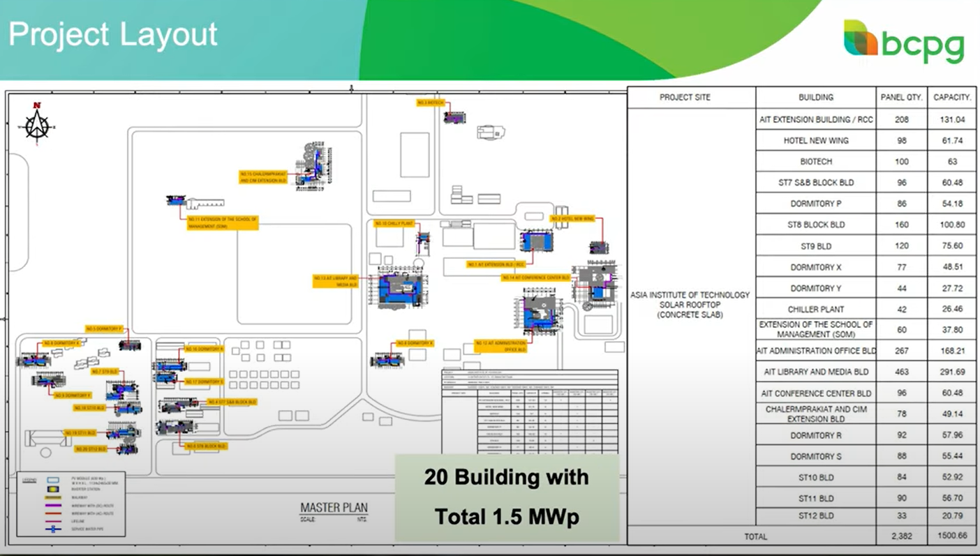Select the AIT LIBRARY AND MEDIA BLD table row
Screen dimensions: 980x556
point(815,372)
